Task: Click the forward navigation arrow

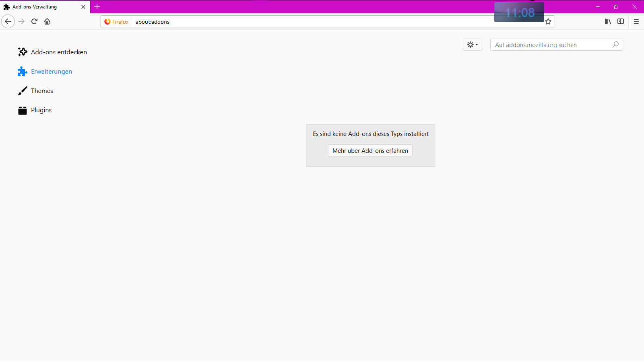Action: click(x=22, y=21)
